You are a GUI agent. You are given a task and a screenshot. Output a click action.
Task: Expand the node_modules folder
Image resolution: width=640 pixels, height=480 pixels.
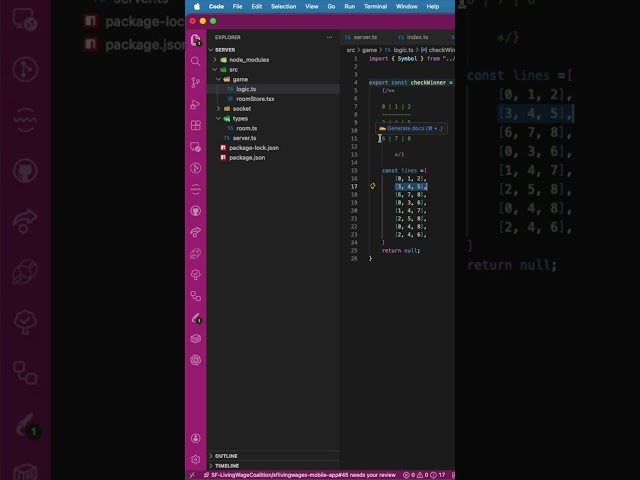click(215, 60)
